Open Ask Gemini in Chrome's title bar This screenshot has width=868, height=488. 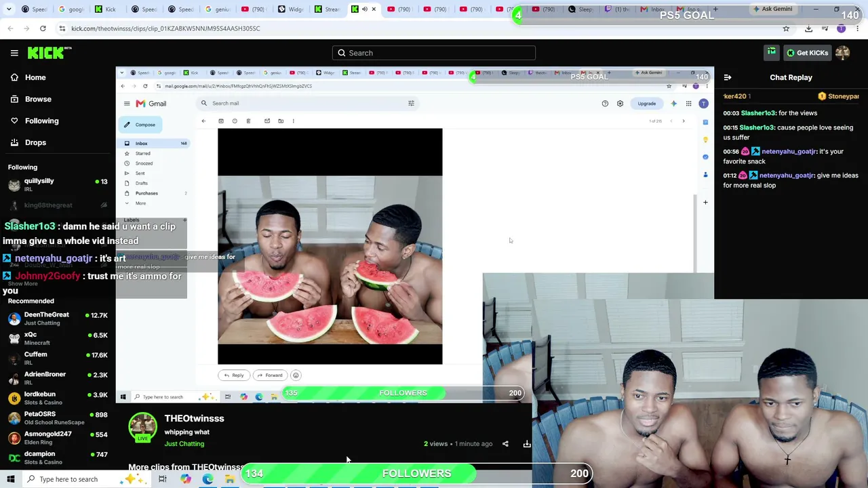click(772, 9)
